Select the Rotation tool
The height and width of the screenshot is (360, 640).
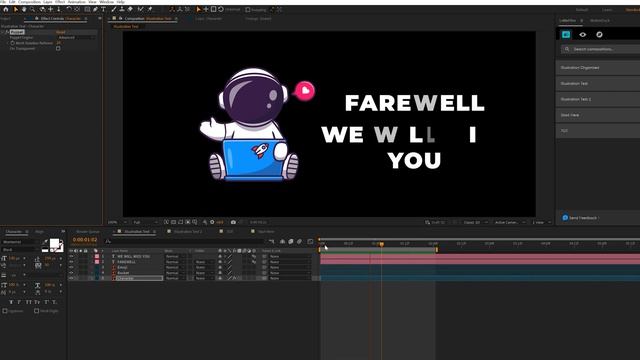tap(69, 9)
